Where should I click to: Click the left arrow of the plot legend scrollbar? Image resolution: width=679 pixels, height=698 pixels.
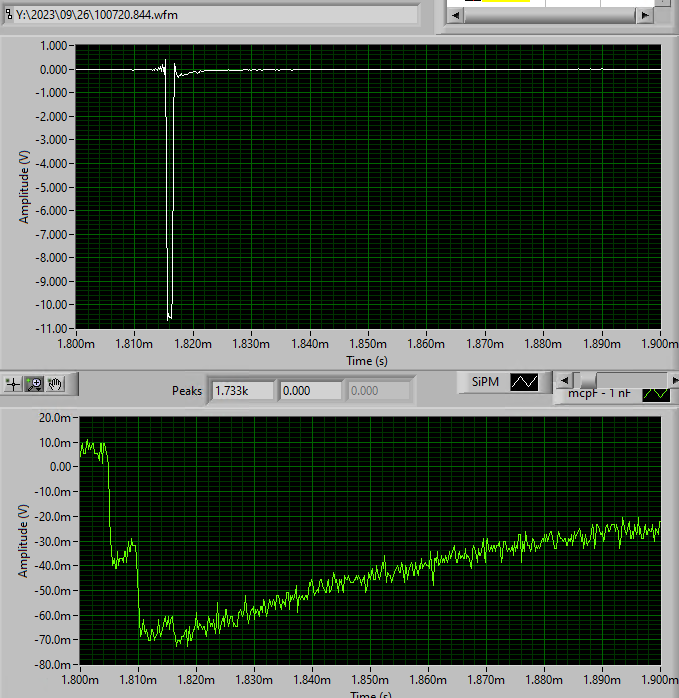click(x=565, y=381)
